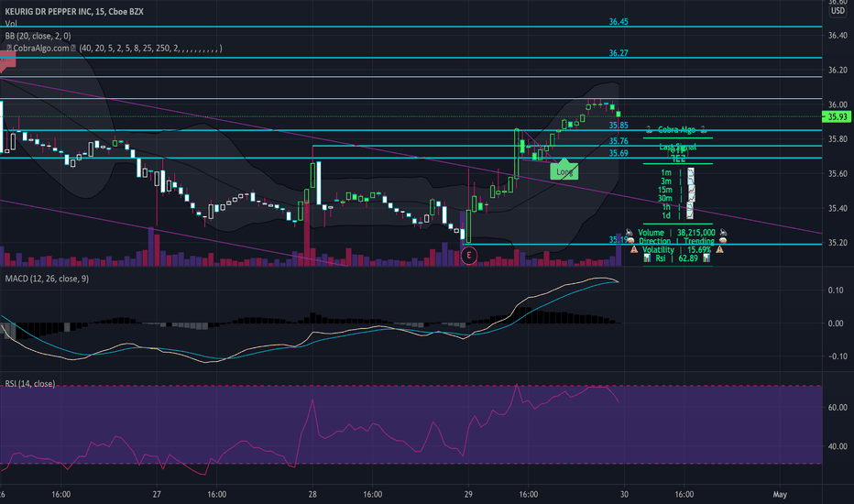Click the 36.27 horizontal level label
Screen dimensions: 854x504
[619, 53]
